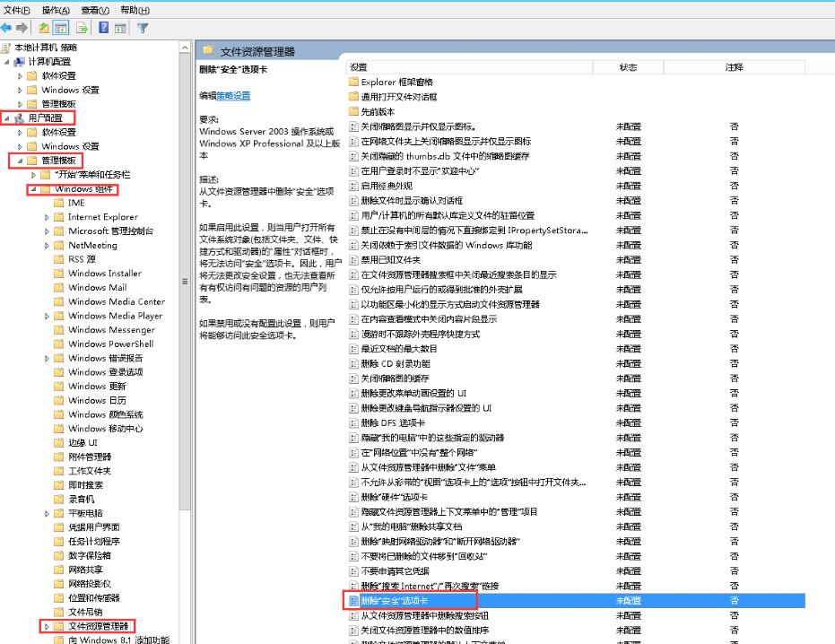835x644 pixels.
Task: Expand the Microsoft 管理控制台 node
Action: (47, 231)
